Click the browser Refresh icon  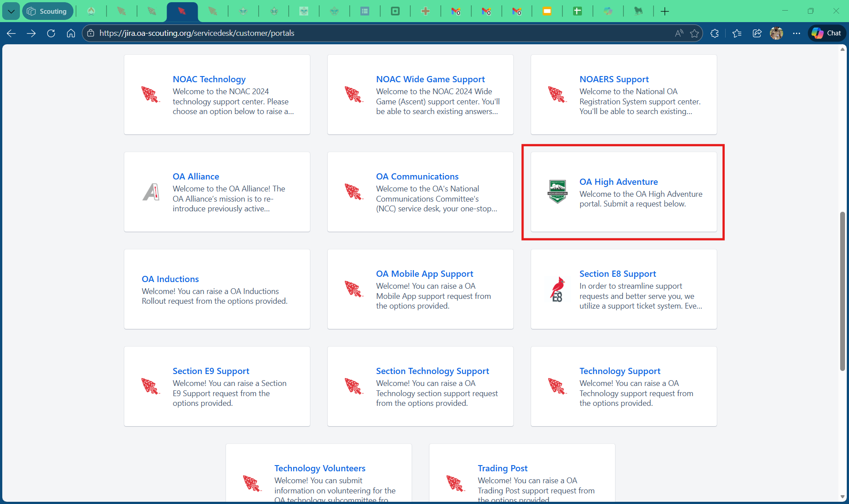click(x=51, y=33)
